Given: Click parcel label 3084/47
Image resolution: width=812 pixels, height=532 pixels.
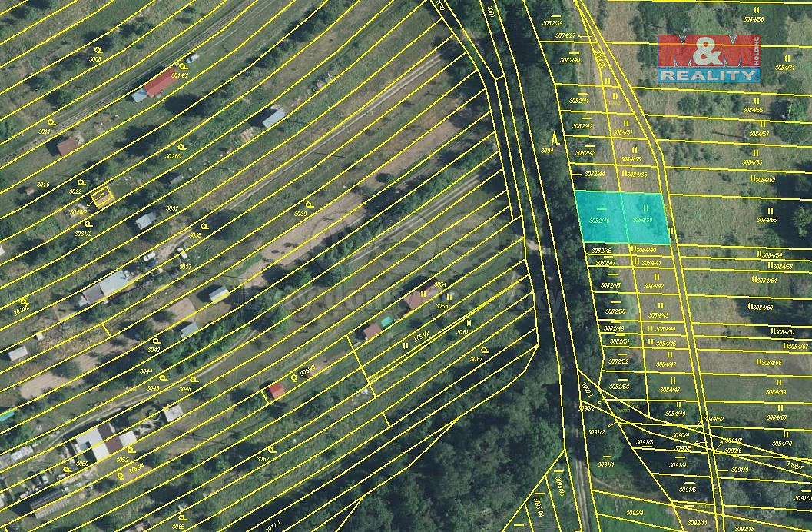Looking at the screenshot, I should coord(667,364).
